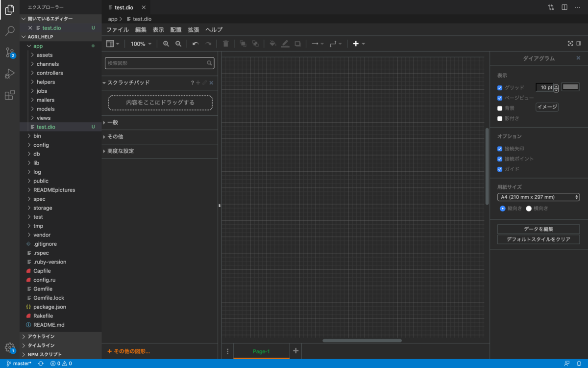Open the 配置 menu
The height and width of the screenshot is (368, 588).
[x=176, y=30]
